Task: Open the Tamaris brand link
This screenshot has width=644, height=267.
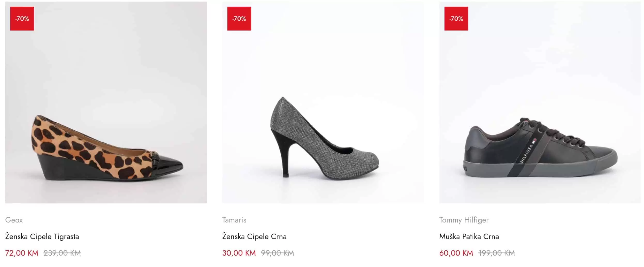Action: pos(234,220)
